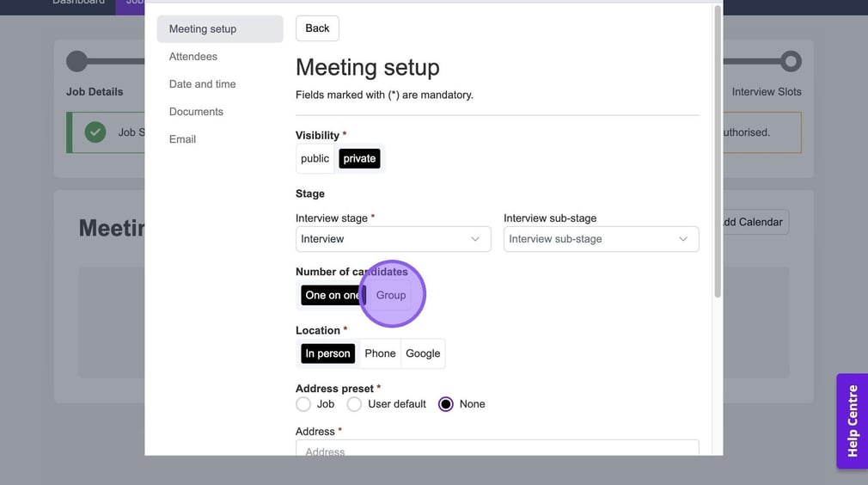Screen dimensions: 868x485
Task: Click the Job Details progress step circle
Action: pyautogui.click(x=77, y=61)
